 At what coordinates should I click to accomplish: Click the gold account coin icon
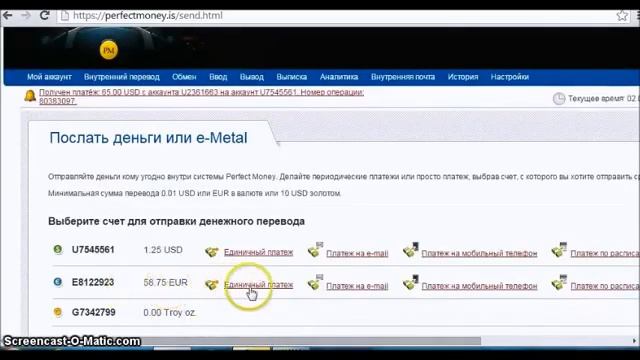(x=58, y=312)
